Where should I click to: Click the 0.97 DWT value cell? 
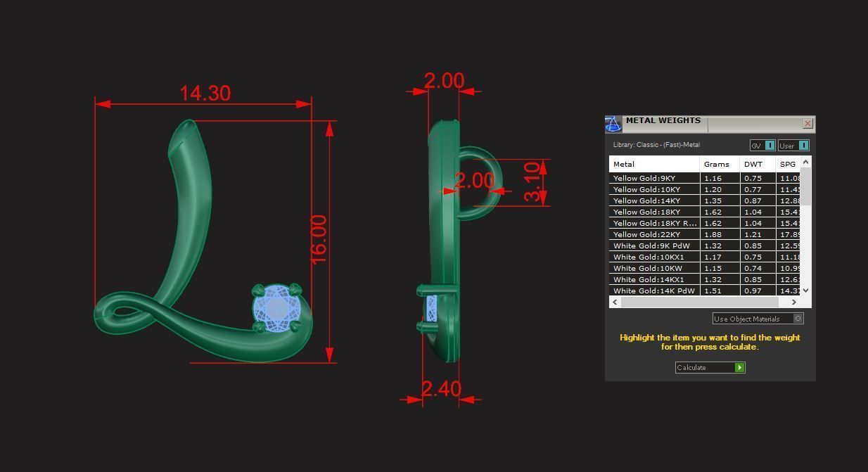753,291
